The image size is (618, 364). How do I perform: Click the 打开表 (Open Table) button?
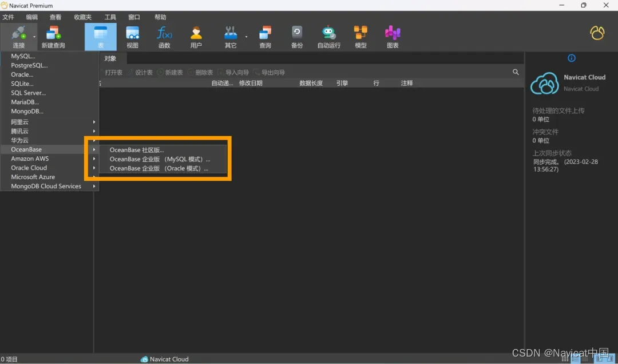[x=110, y=73]
